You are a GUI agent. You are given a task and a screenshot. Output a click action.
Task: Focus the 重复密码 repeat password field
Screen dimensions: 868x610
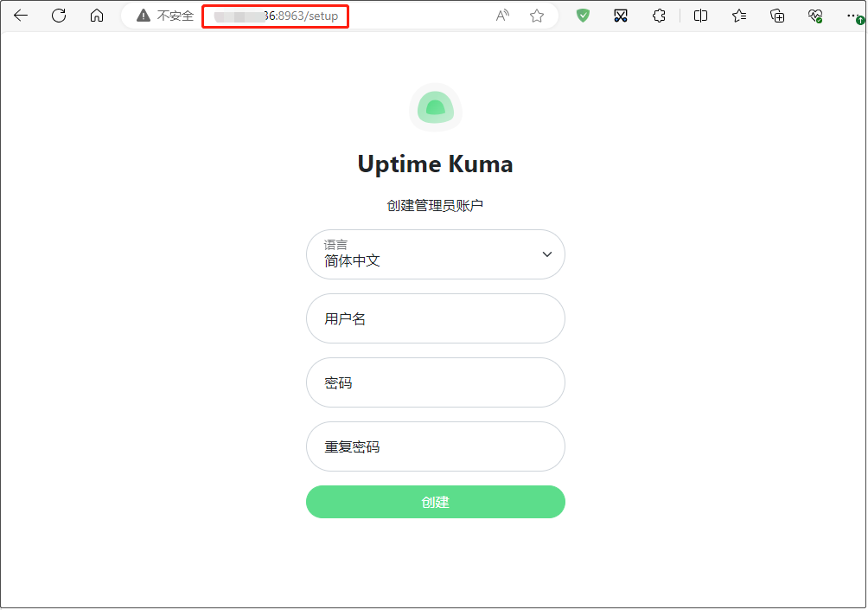coord(436,446)
